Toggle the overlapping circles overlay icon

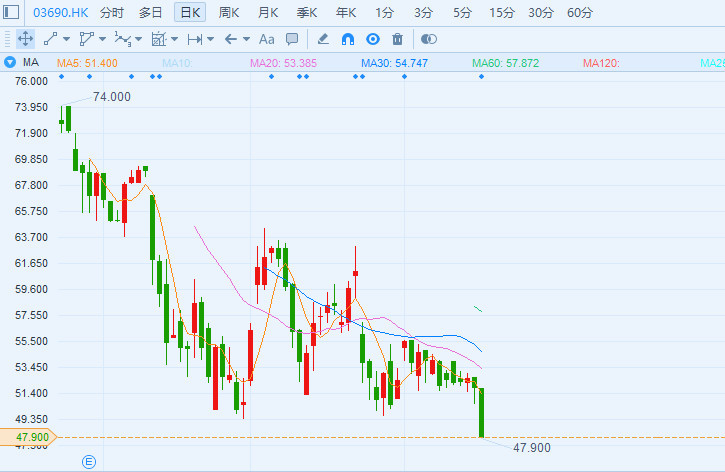429,39
